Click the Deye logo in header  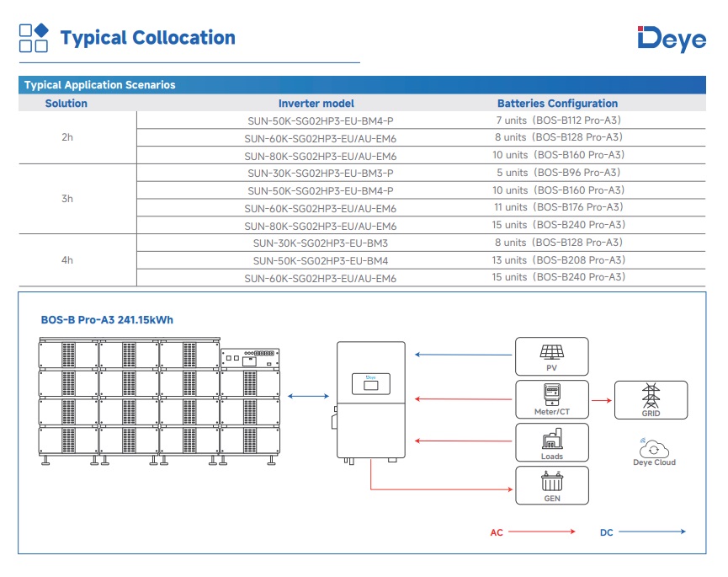[671, 39]
